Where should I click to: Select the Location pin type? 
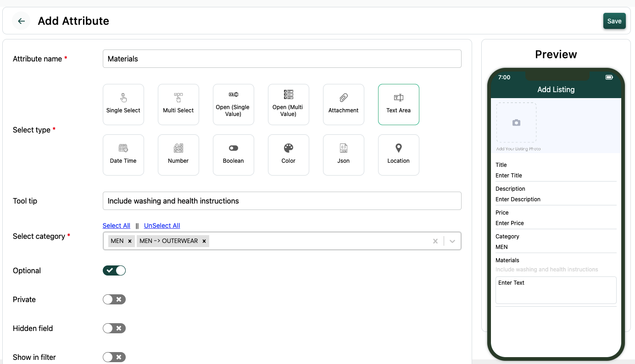tap(398, 155)
